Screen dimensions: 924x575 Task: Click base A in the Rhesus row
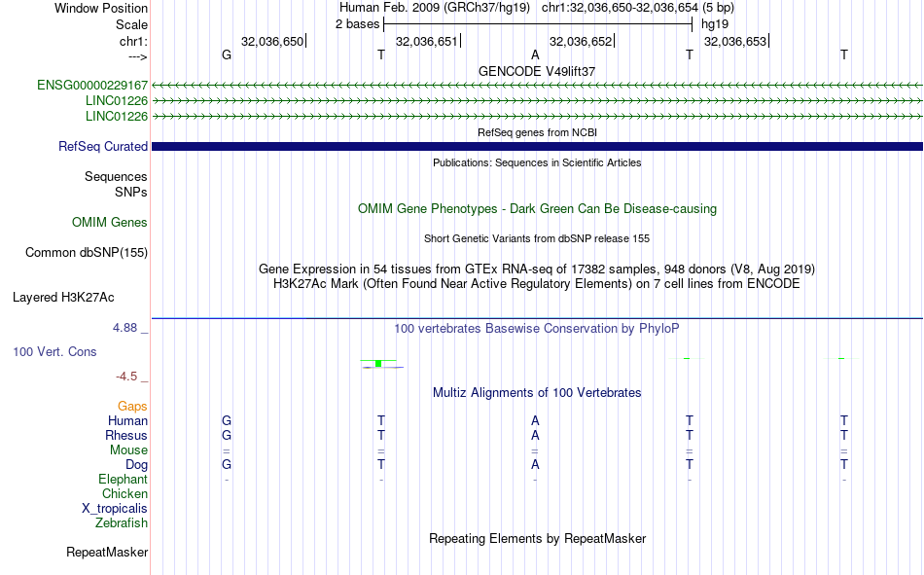point(535,436)
